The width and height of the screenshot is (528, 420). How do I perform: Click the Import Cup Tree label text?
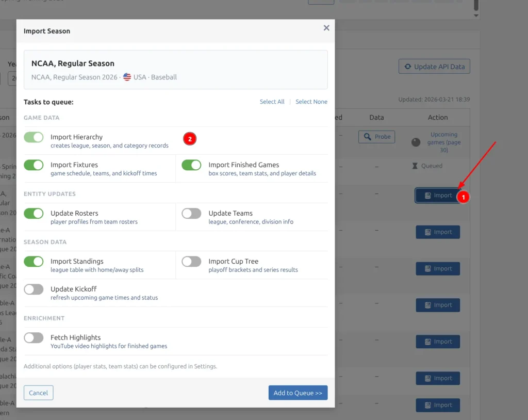click(234, 261)
